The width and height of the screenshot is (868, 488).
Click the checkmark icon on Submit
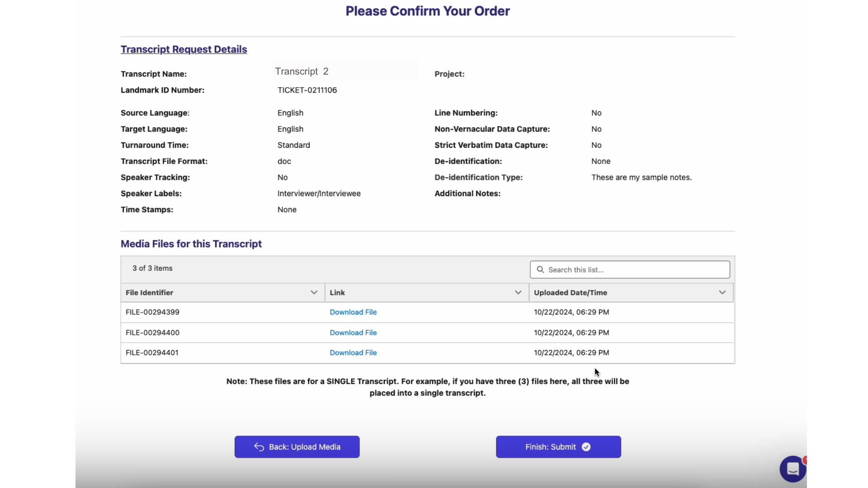click(587, 447)
